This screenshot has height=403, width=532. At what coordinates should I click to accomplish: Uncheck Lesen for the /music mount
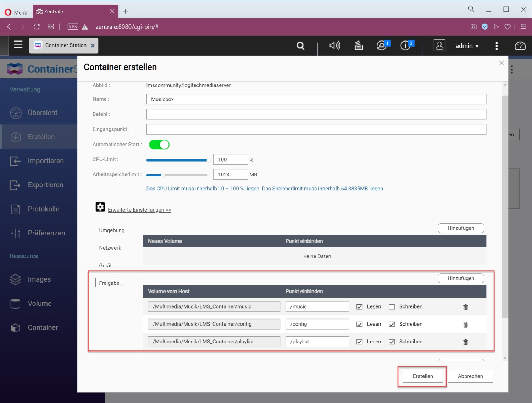(359, 307)
